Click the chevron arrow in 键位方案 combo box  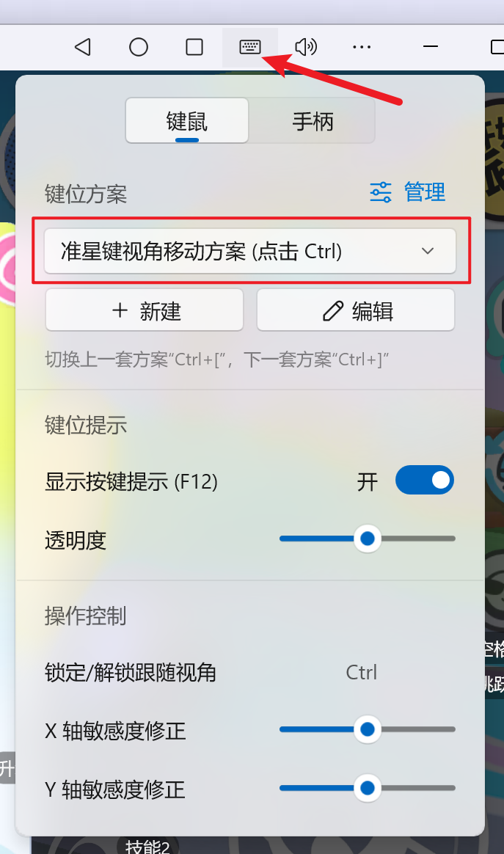tap(428, 251)
